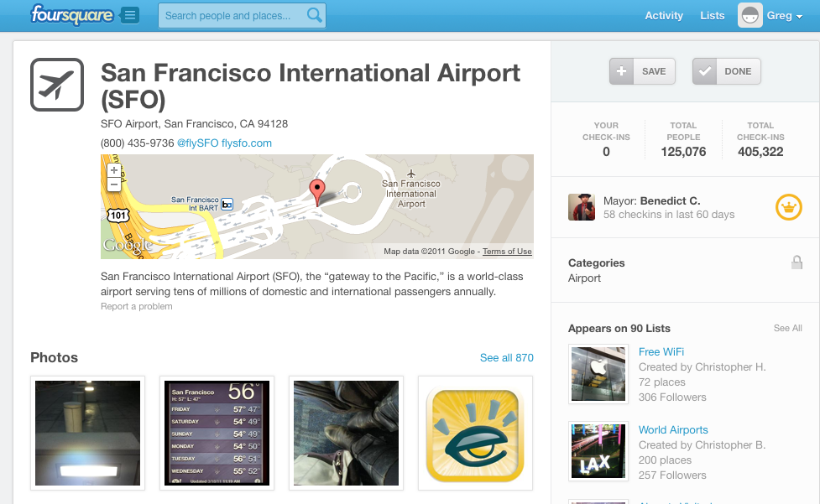820x504 pixels.
Task: Click the airplane venue icon next to SFO
Action: tap(56, 84)
